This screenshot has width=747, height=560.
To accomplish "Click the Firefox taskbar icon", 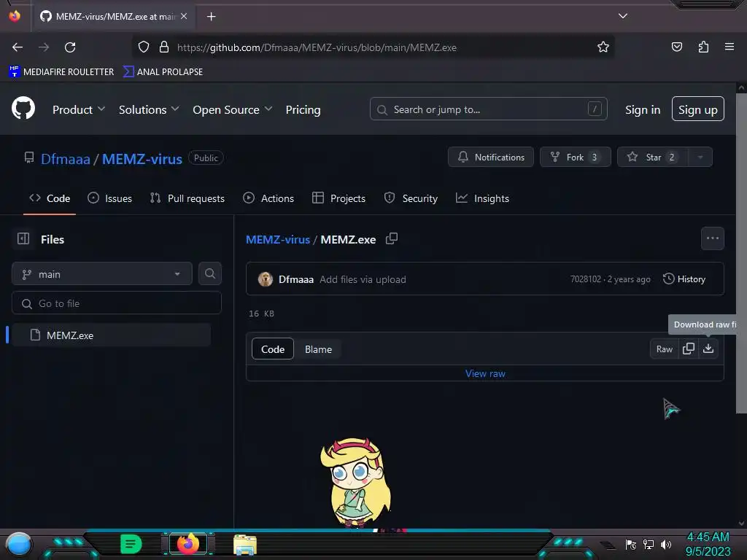I will [x=187, y=544].
